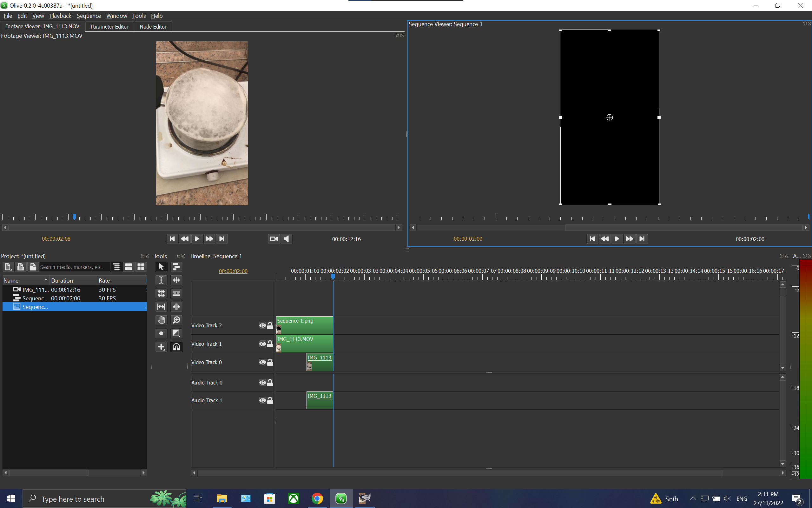Image resolution: width=812 pixels, height=508 pixels.
Task: Click the Save Project icon in Project panel
Action: [33, 267]
